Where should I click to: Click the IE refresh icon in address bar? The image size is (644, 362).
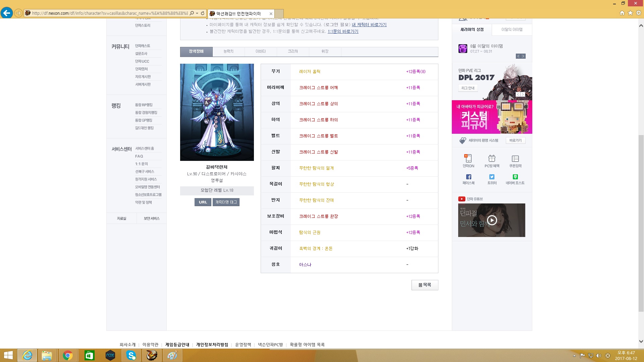pyautogui.click(x=203, y=13)
